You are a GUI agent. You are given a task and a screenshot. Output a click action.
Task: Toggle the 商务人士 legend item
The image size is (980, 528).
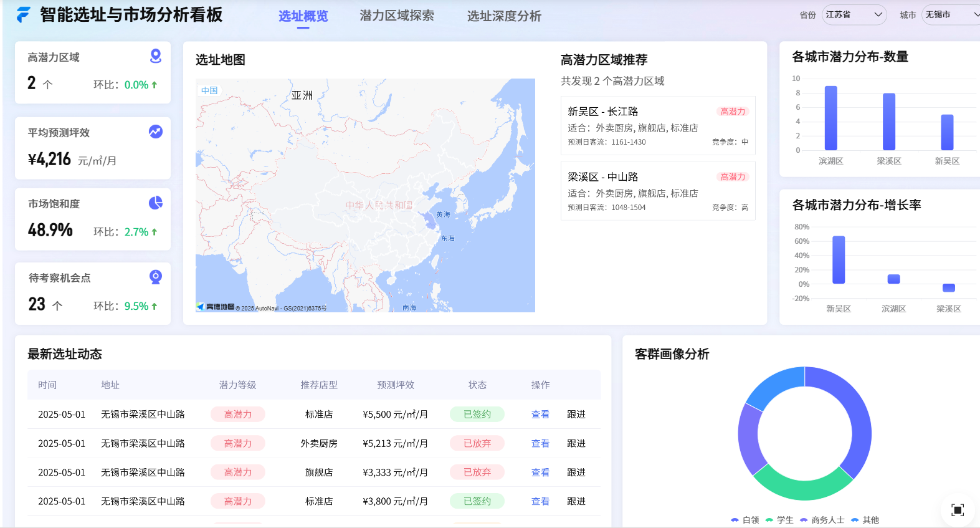coord(822,520)
